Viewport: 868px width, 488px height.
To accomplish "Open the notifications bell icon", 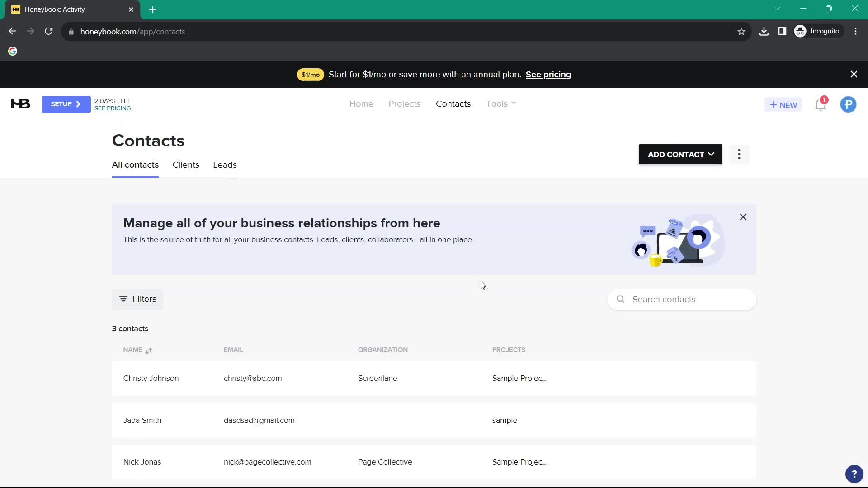I will pyautogui.click(x=821, y=104).
